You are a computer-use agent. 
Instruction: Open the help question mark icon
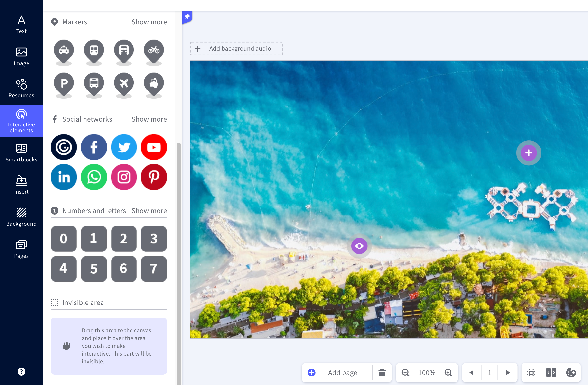point(21,371)
